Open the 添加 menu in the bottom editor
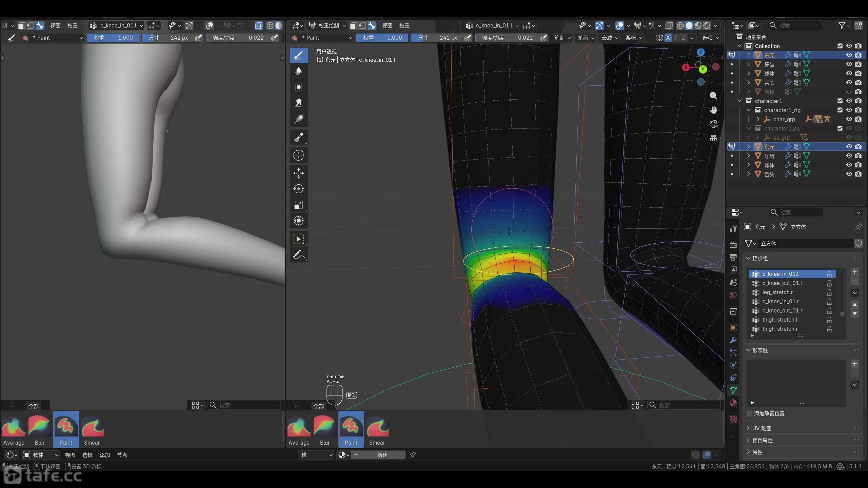868x488 pixels. click(104, 455)
